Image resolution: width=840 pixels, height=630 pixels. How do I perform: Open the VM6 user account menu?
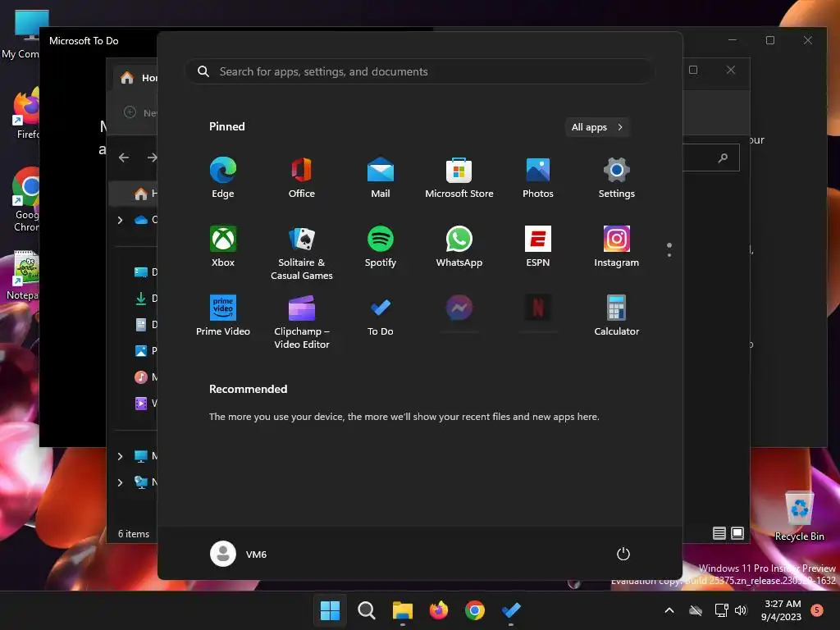(x=239, y=554)
